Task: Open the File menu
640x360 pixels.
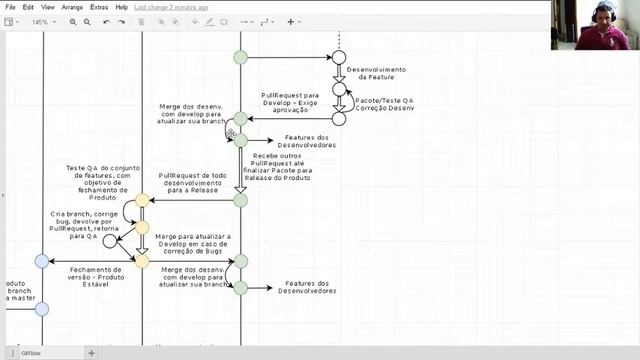Action: (x=10, y=7)
